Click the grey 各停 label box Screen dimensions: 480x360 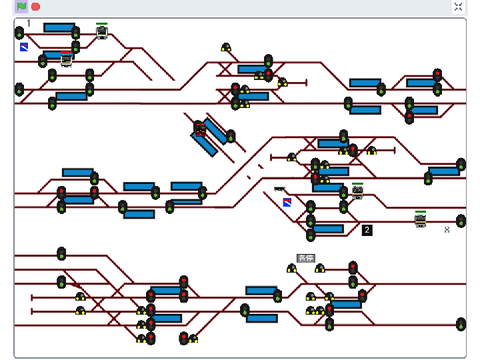pos(306,258)
